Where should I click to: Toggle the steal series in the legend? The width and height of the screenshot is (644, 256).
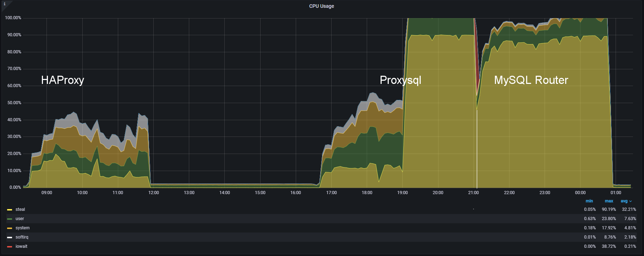[20, 209]
